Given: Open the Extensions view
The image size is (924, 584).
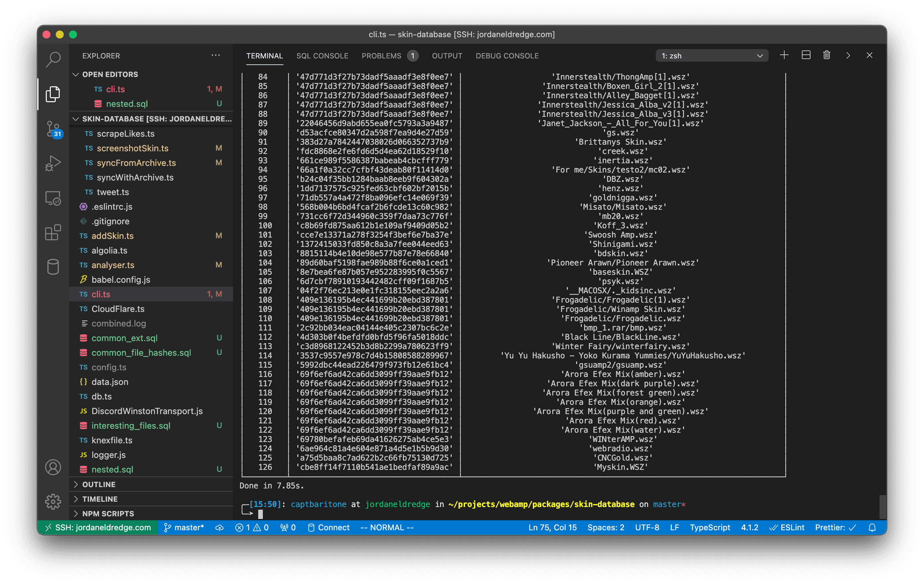Looking at the screenshot, I should pos(53,232).
